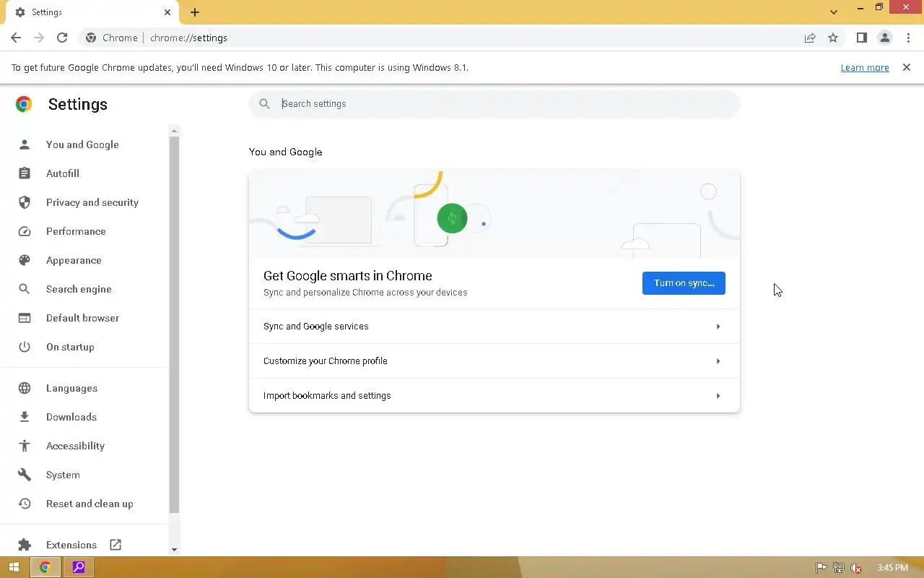This screenshot has height=578, width=924.
Task: Click the Search engine magnifier icon
Action: pos(25,289)
